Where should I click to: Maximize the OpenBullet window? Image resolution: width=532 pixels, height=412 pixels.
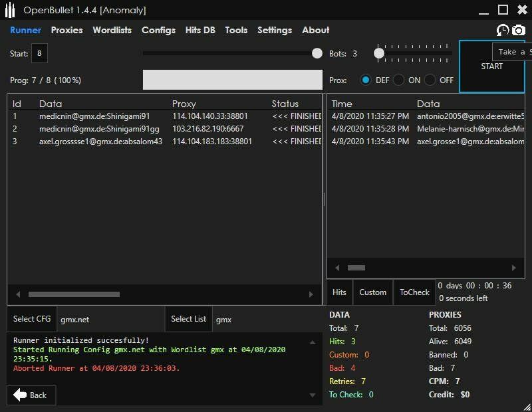pos(503,9)
